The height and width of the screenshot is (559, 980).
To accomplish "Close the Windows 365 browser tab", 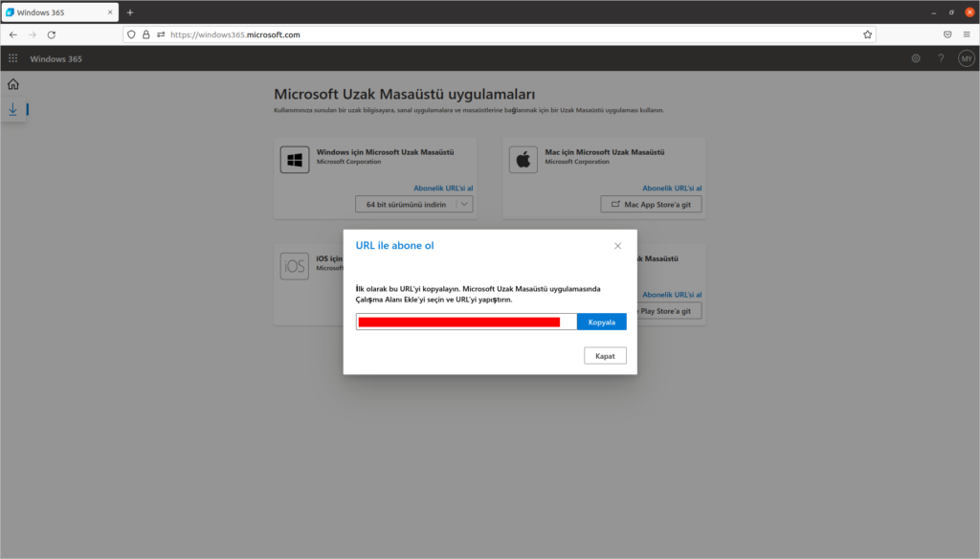I will point(110,12).
